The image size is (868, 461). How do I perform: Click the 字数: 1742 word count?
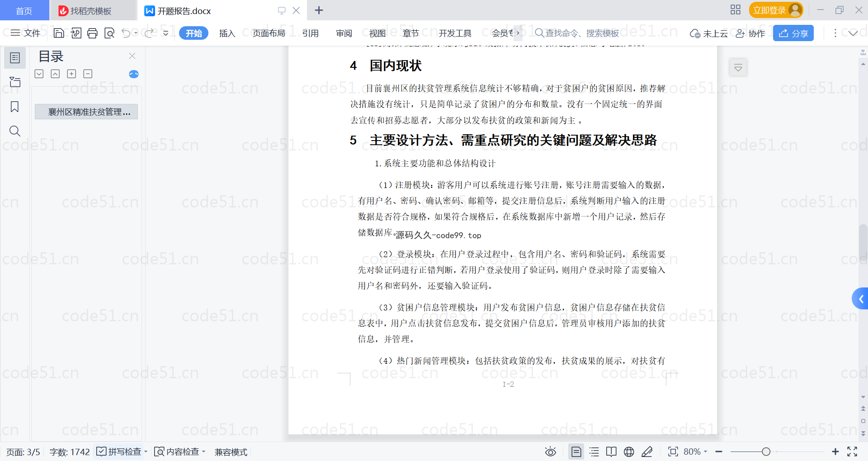coord(70,452)
